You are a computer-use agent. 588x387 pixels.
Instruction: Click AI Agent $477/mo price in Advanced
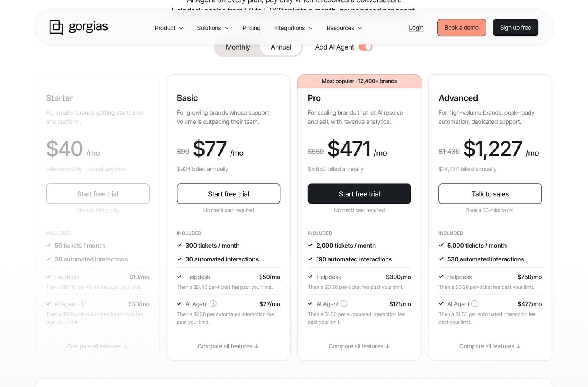(530, 304)
